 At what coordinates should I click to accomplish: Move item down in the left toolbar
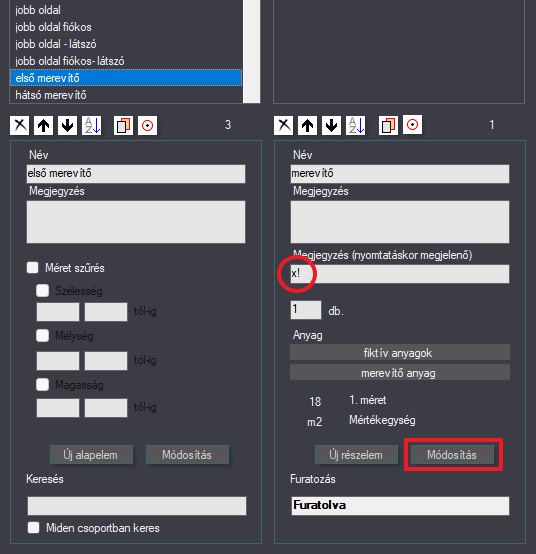[x=67, y=125]
